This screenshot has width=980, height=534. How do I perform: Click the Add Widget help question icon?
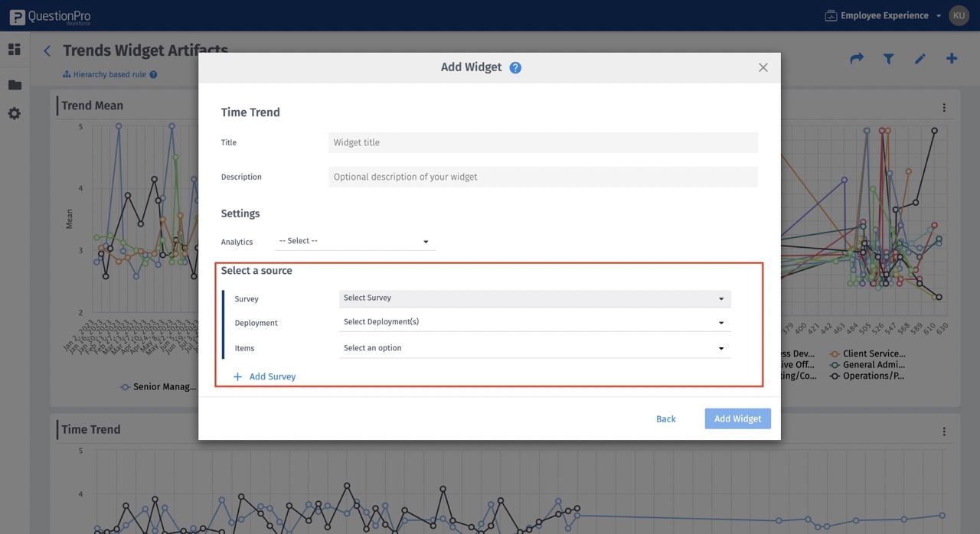(x=515, y=67)
